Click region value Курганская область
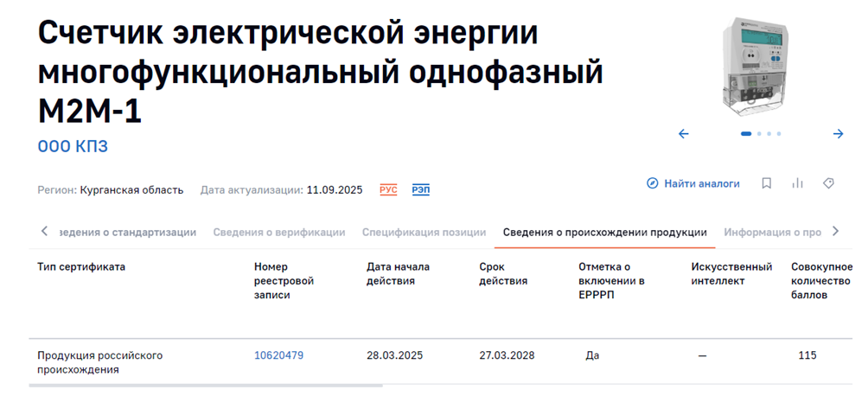 click(x=131, y=190)
